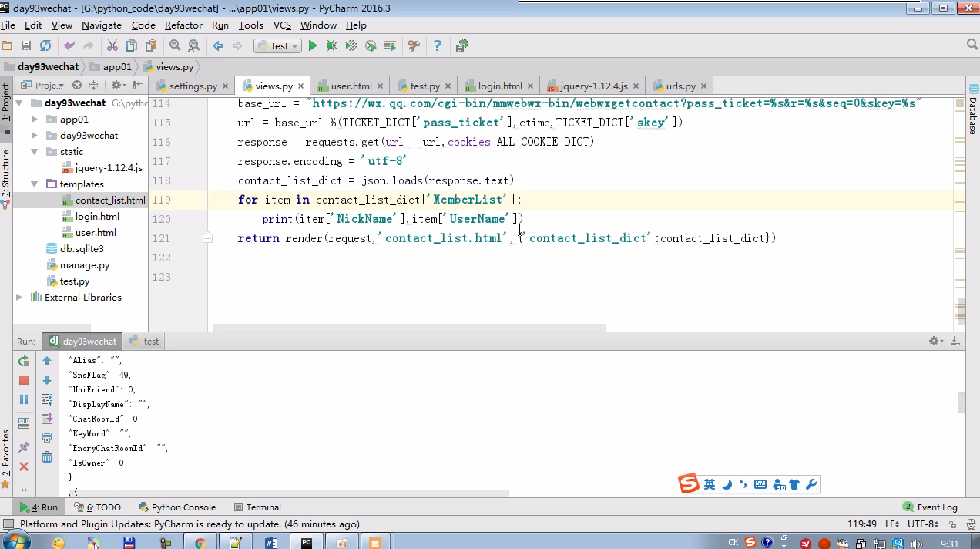Open login.html in the project tree
Image resolution: width=980 pixels, height=549 pixels.
click(97, 217)
